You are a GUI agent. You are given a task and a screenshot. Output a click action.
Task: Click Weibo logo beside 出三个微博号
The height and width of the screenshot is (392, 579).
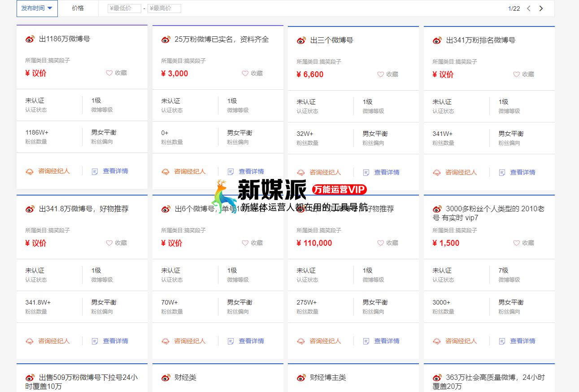301,40
